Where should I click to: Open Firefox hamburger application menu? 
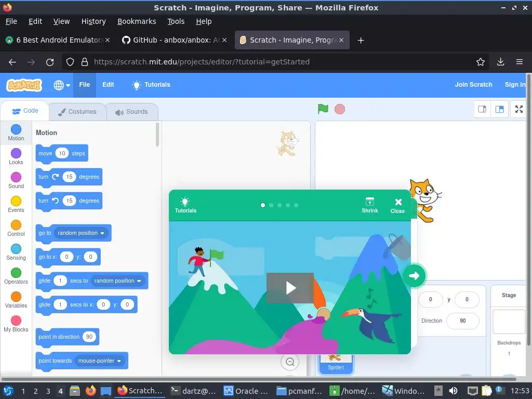click(x=520, y=62)
